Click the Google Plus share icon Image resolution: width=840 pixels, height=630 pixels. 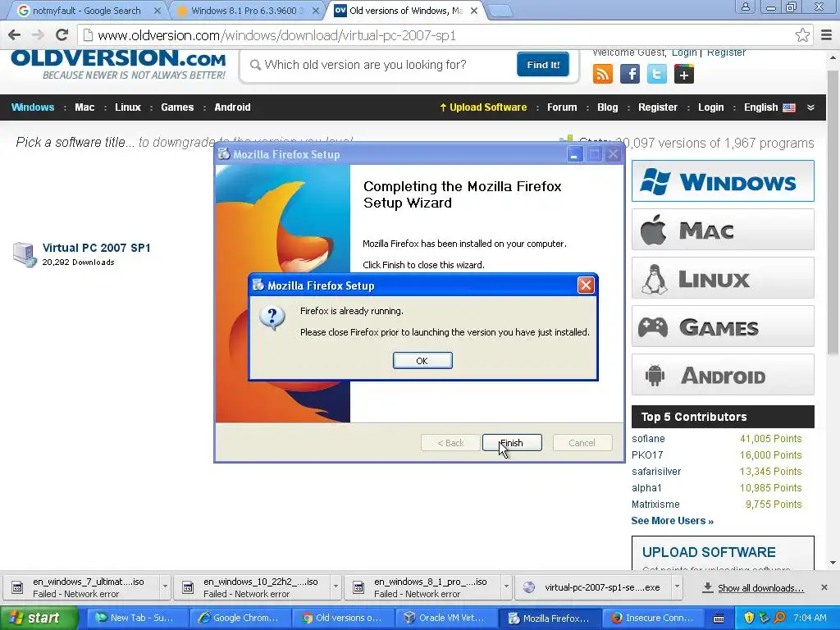point(683,74)
